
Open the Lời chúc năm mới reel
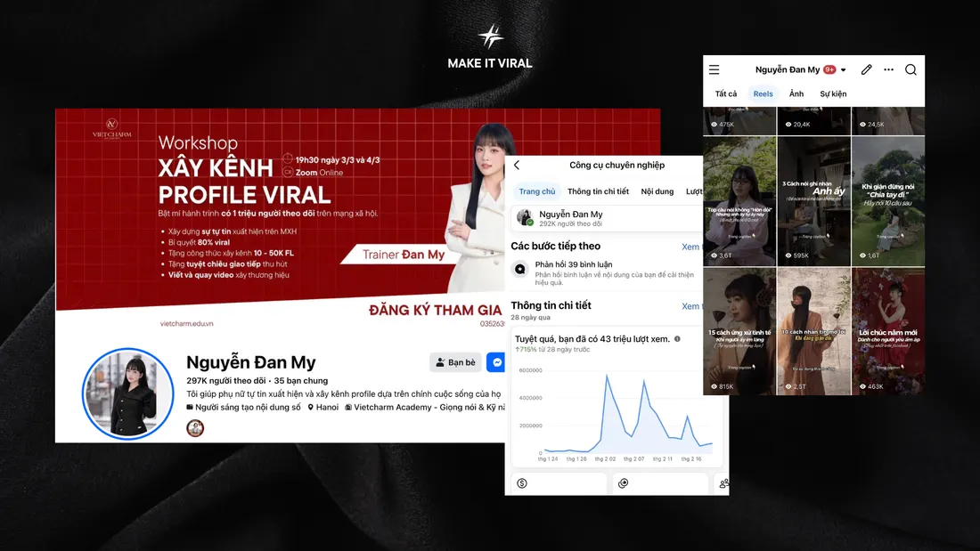tap(888, 332)
